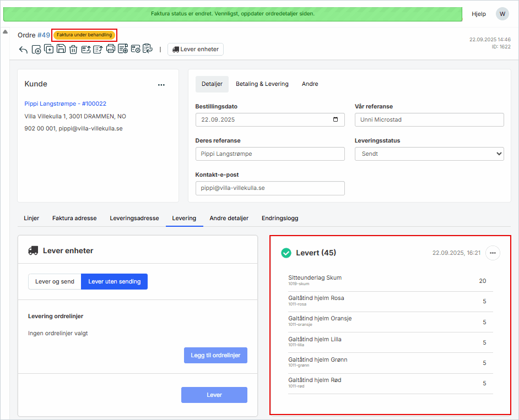Click the duplicate order icon

(x=49, y=49)
